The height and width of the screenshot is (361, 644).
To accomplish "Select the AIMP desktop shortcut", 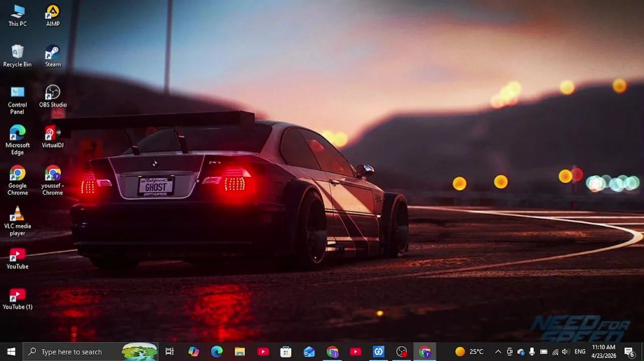I will [x=53, y=15].
